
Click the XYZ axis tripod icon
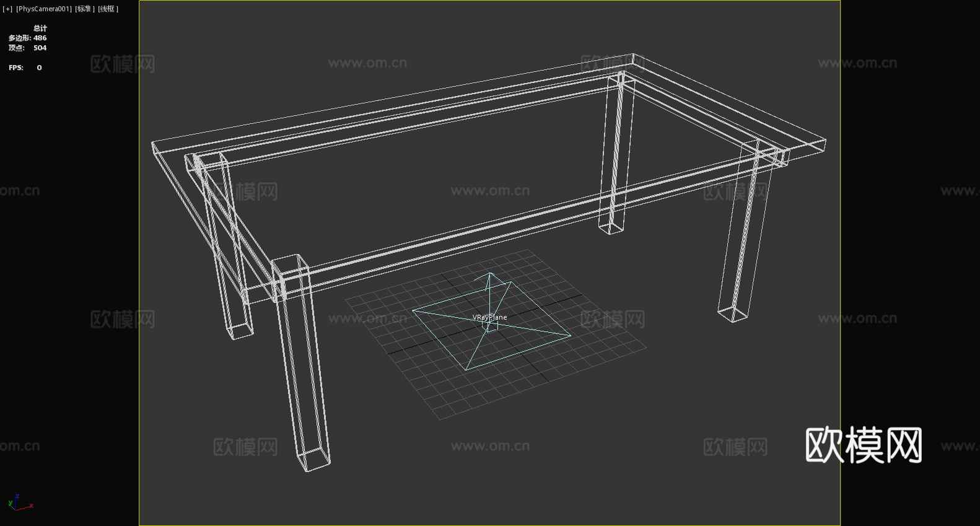click(x=20, y=502)
